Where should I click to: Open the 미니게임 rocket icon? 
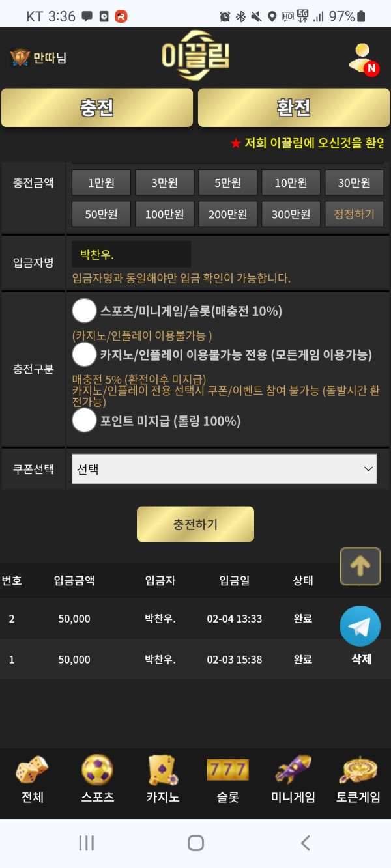(293, 770)
